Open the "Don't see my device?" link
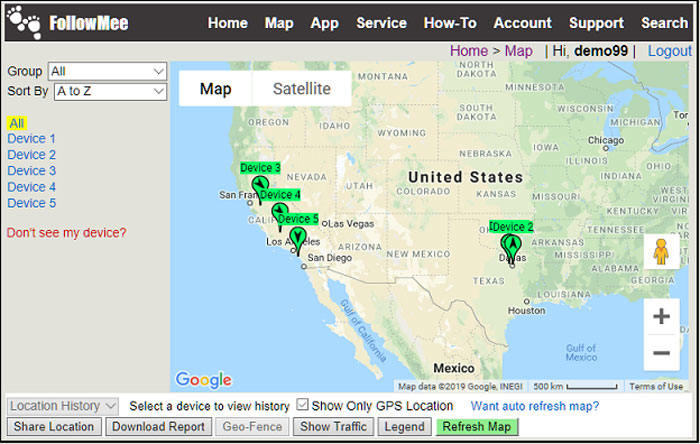700x444 pixels. pos(67,232)
